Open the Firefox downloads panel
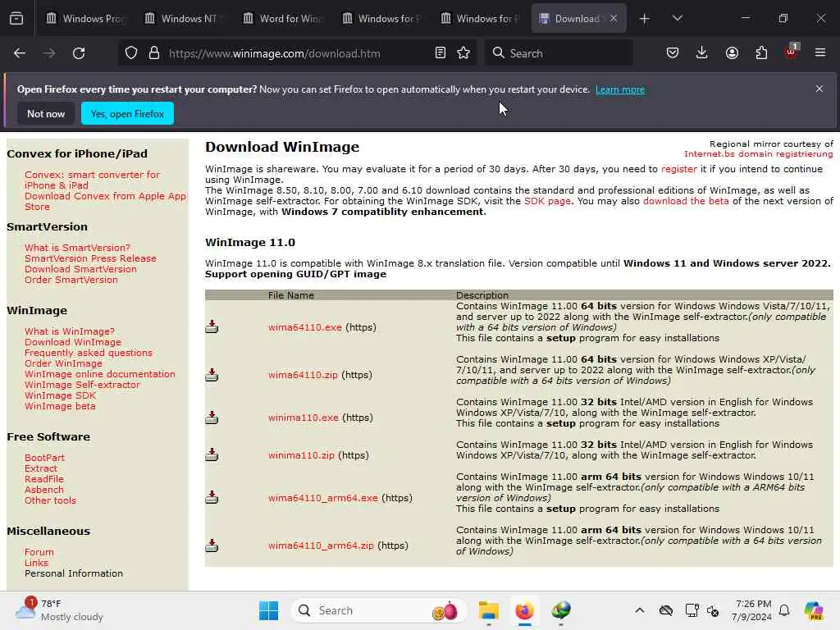The image size is (840, 630). [x=702, y=53]
